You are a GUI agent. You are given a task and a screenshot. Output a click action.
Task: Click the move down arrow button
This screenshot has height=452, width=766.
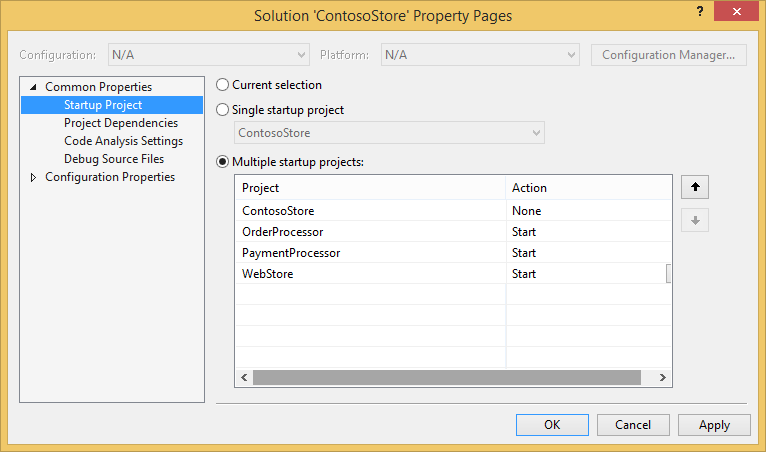(x=695, y=220)
